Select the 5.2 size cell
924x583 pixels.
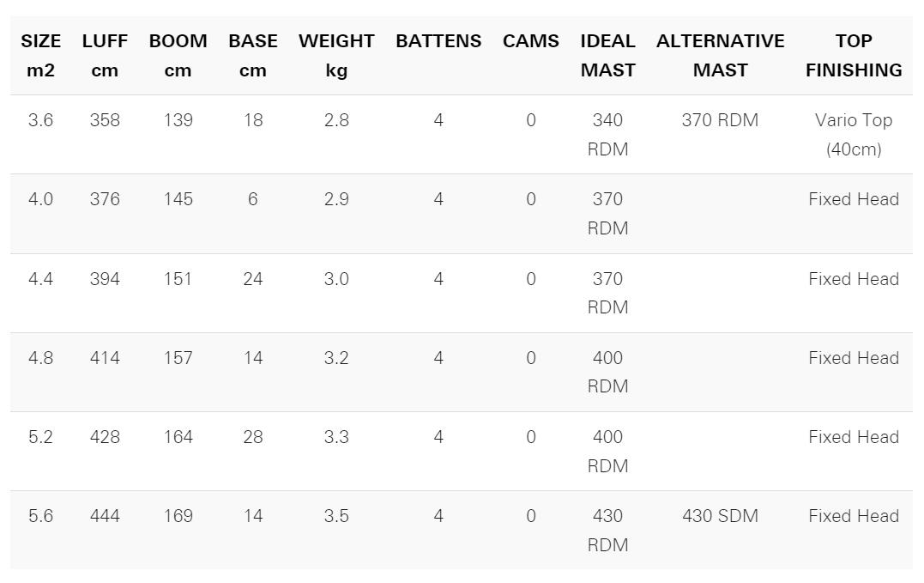click(40, 437)
